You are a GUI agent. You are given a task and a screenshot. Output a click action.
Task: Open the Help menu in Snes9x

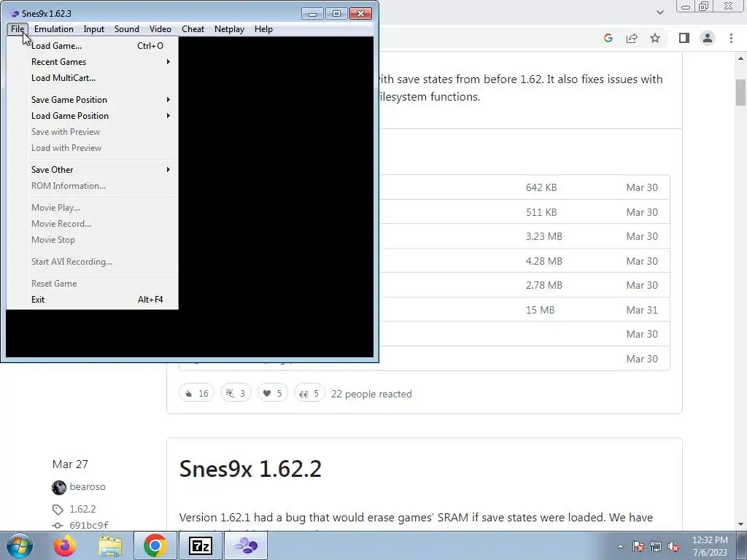263,29
